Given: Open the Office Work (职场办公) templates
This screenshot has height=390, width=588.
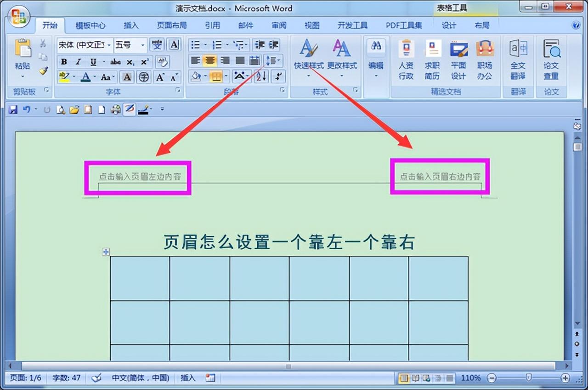Looking at the screenshot, I should [484, 61].
